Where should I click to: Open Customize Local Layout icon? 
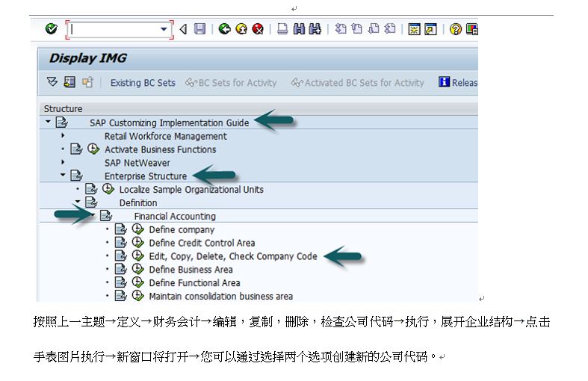point(471,29)
